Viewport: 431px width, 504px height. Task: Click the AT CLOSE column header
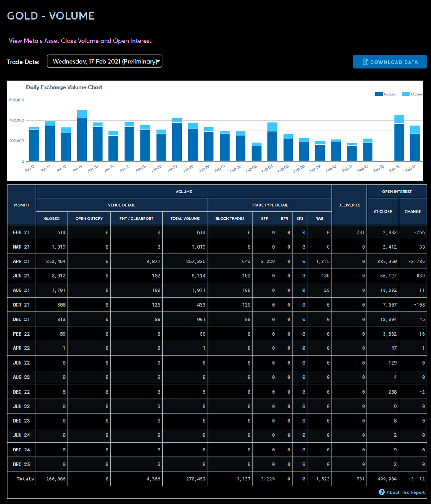pos(383,212)
